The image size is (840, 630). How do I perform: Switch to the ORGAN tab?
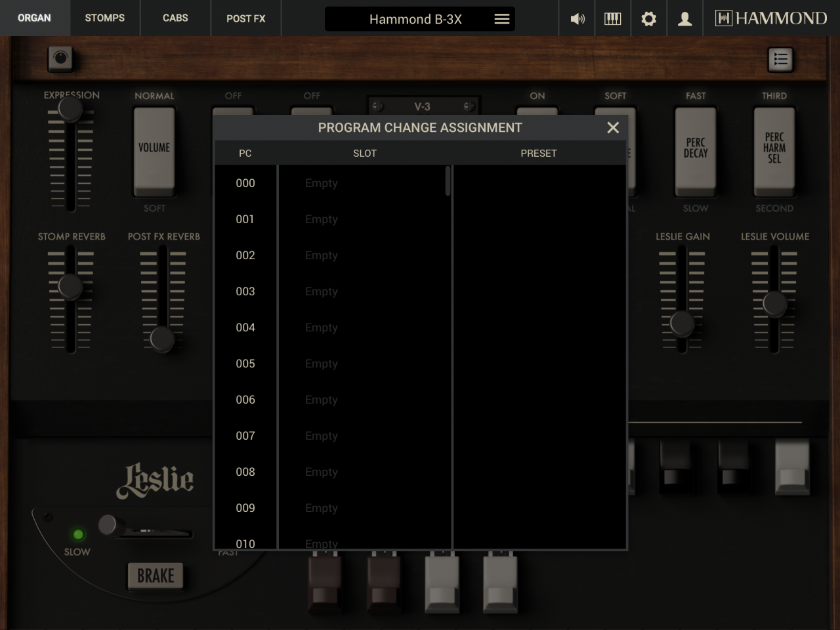coord(34,18)
